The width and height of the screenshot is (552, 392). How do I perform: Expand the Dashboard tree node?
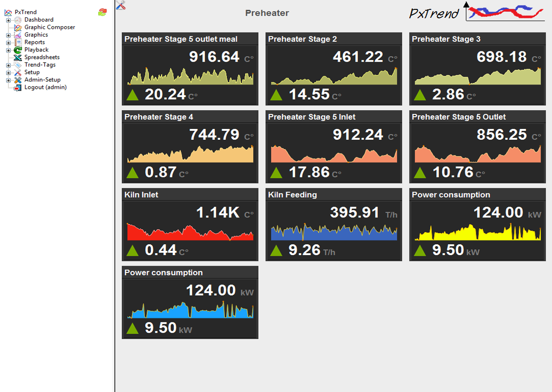(x=8, y=20)
